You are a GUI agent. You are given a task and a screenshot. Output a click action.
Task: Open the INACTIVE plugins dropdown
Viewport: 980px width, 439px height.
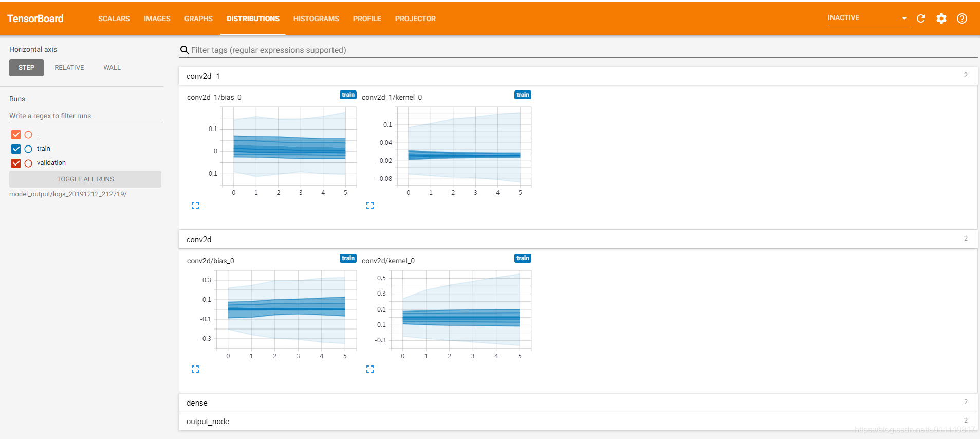(x=868, y=18)
